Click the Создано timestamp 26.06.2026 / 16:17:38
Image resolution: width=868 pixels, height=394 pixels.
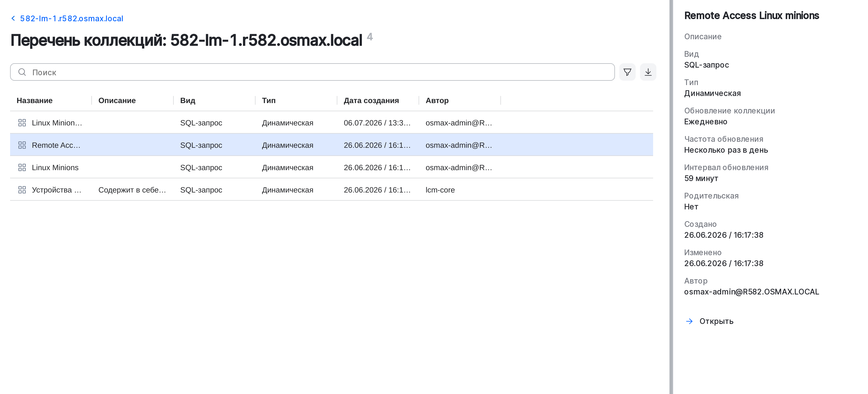(723, 235)
